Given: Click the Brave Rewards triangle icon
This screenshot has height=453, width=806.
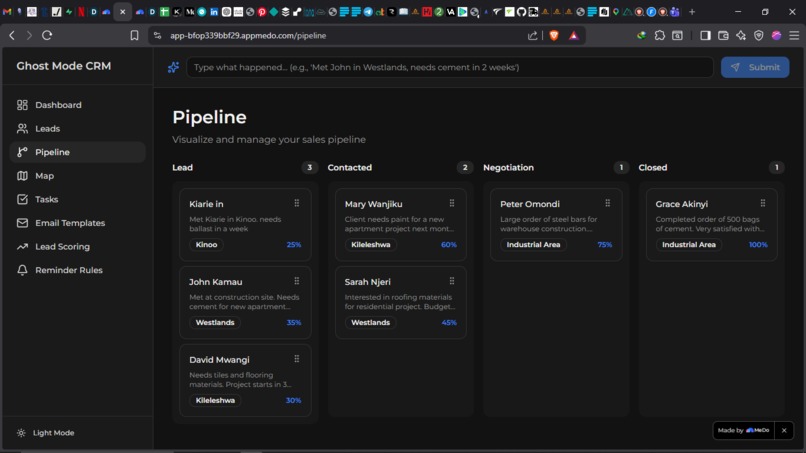Looking at the screenshot, I should 574,35.
